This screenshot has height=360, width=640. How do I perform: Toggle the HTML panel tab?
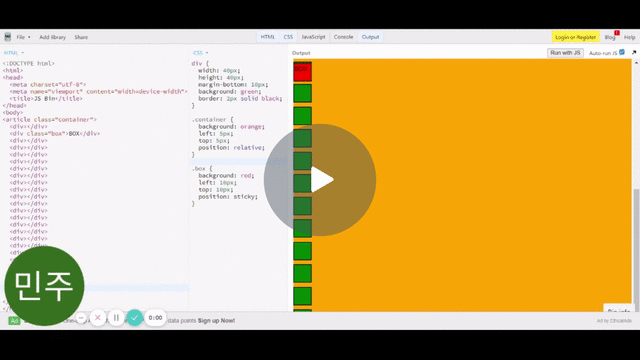click(x=267, y=37)
